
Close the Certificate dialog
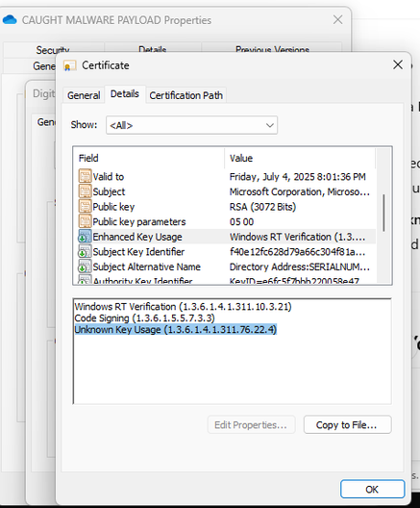[x=398, y=64]
